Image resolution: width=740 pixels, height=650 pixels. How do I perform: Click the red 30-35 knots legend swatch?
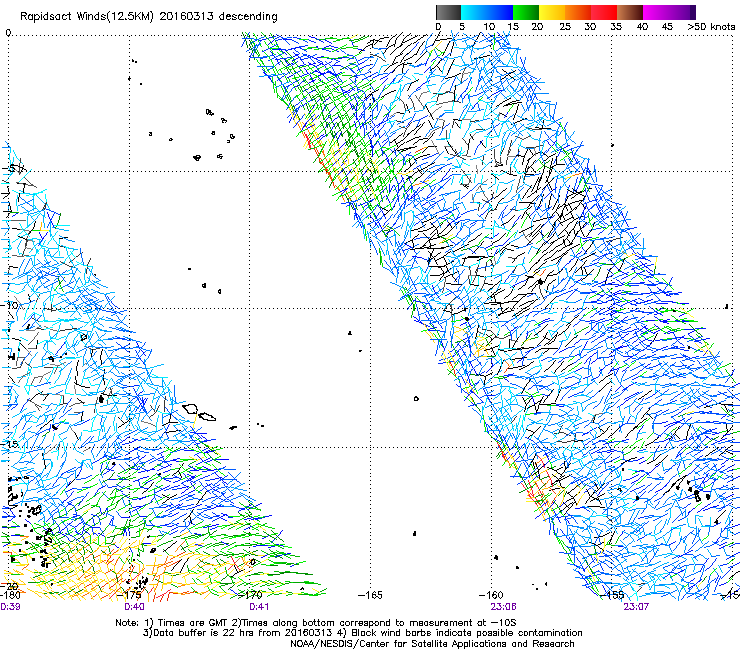604,12
